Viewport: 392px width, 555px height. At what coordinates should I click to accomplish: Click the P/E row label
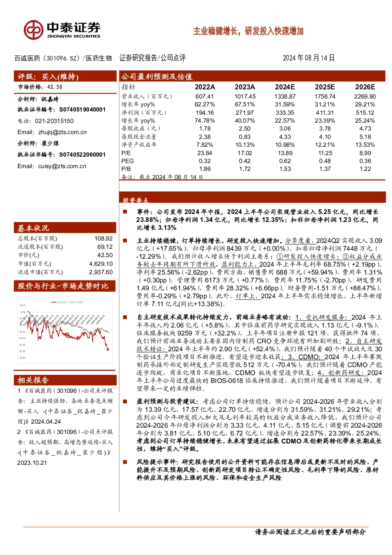tap(126, 153)
